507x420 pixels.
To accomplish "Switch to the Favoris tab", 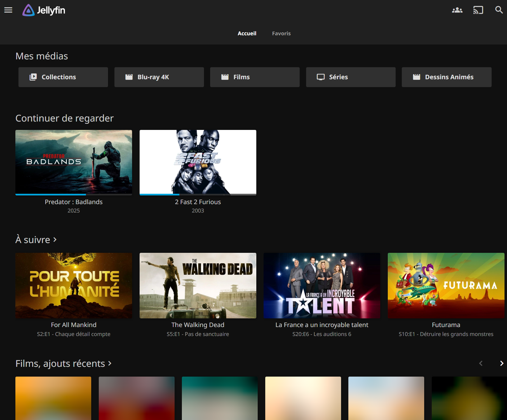I will click(x=281, y=33).
